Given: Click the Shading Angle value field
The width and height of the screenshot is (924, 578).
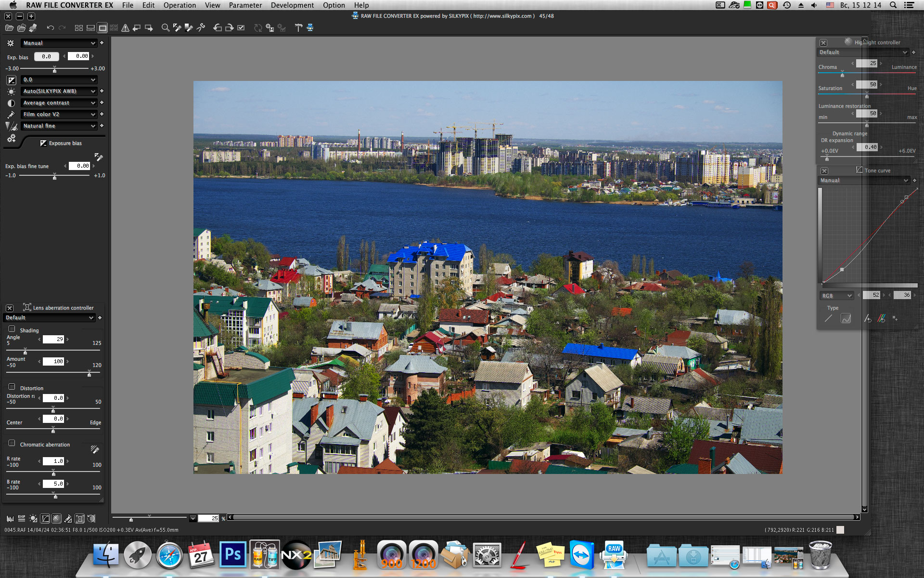Looking at the screenshot, I should click(53, 339).
